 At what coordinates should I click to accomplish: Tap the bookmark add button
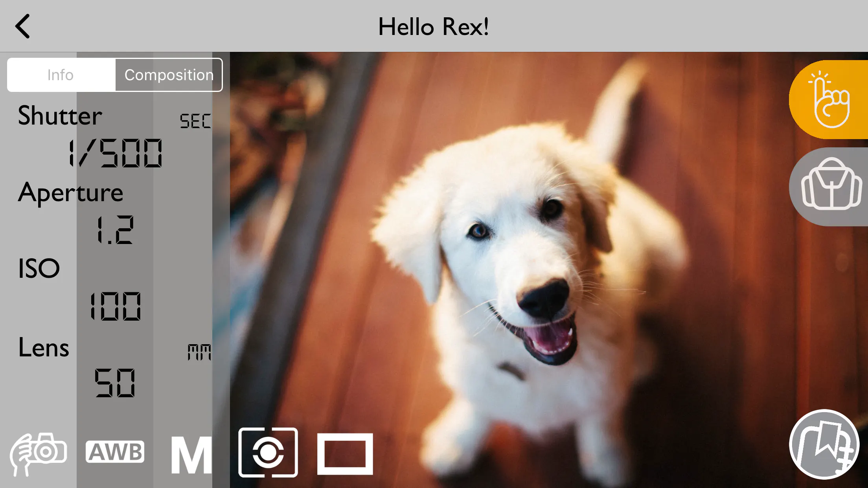(x=824, y=444)
